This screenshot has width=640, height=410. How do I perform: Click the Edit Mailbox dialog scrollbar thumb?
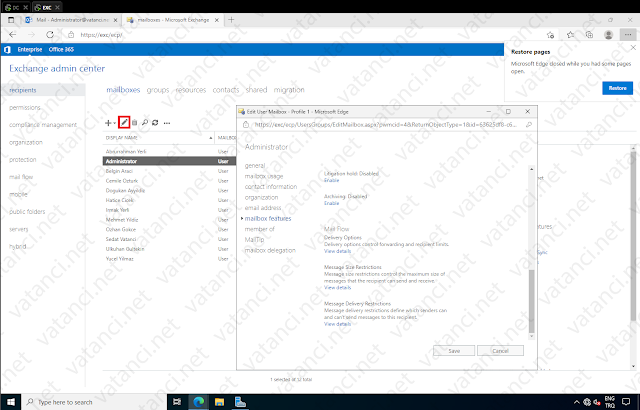pyautogui.click(x=531, y=301)
